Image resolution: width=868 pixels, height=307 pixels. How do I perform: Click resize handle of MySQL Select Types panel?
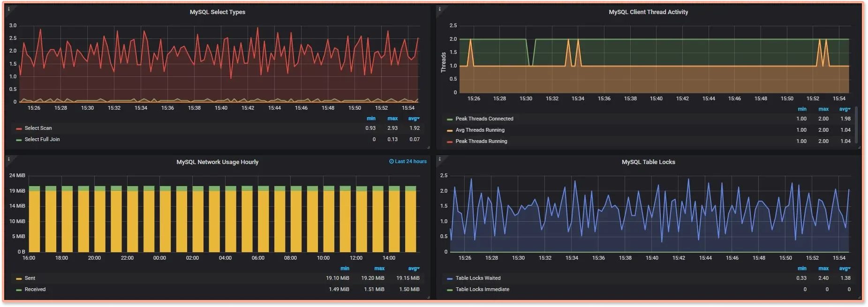click(428, 147)
